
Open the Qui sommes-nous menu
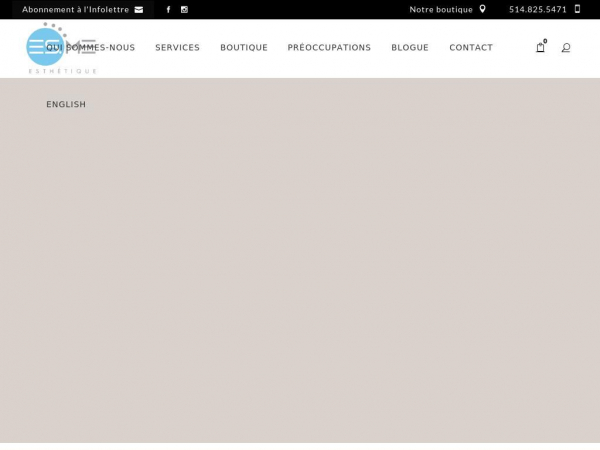(91, 47)
